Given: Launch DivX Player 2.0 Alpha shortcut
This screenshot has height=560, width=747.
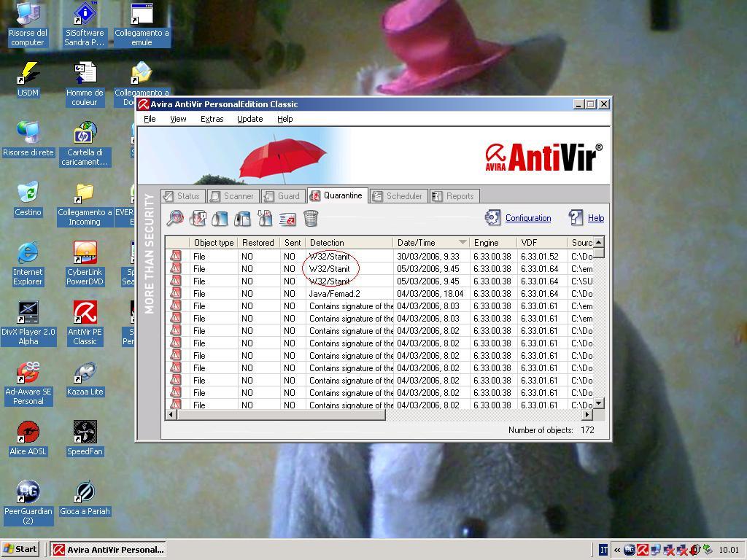Looking at the screenshot, I should (x=28, y=324).
